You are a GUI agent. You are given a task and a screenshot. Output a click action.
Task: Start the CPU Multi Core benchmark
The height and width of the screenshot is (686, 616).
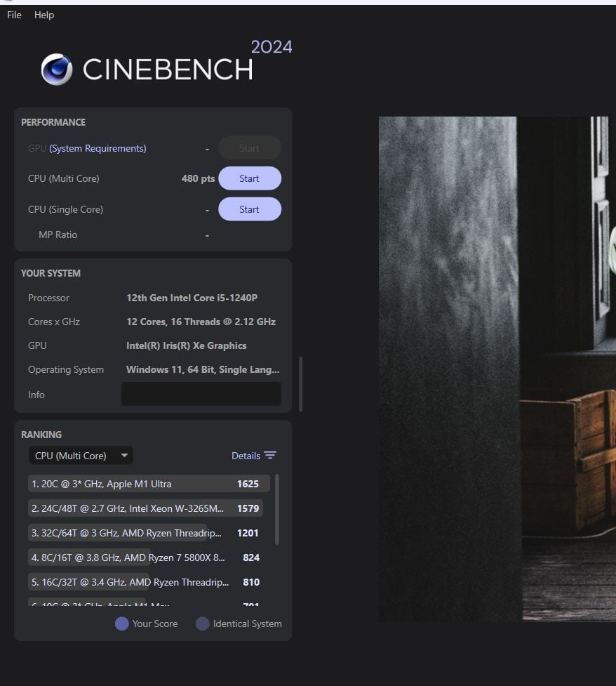[x=250, y=178]
